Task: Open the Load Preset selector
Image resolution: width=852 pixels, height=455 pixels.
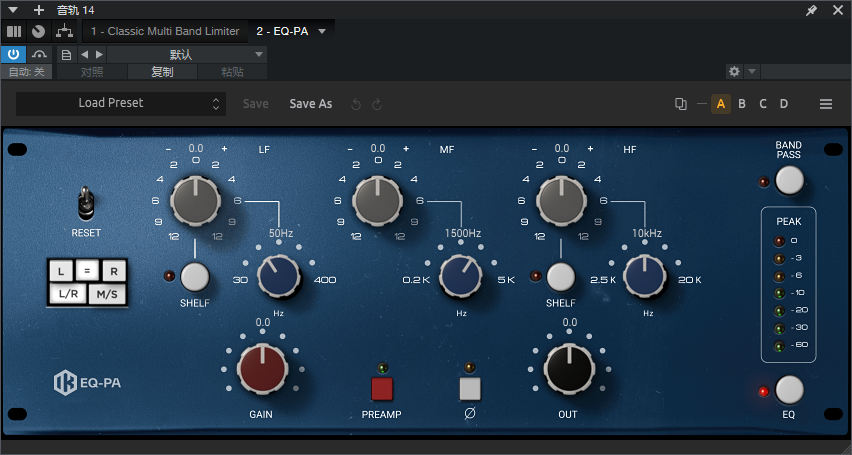Action: 121,103
